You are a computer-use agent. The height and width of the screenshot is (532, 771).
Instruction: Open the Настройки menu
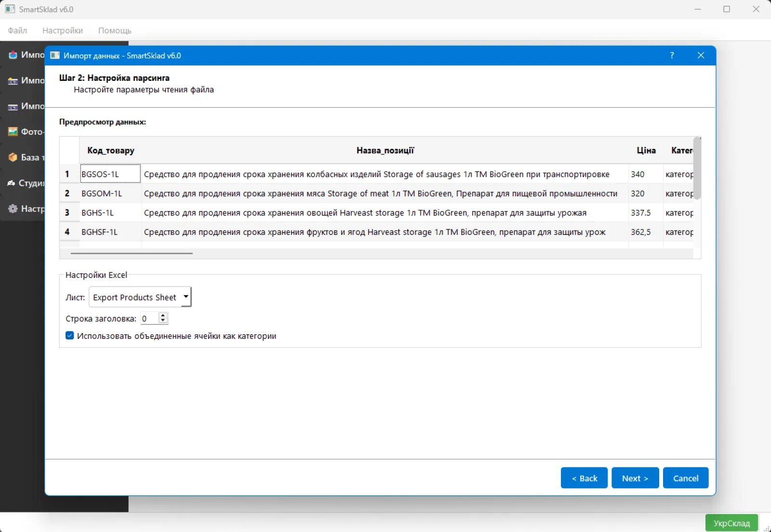(63, 30)
